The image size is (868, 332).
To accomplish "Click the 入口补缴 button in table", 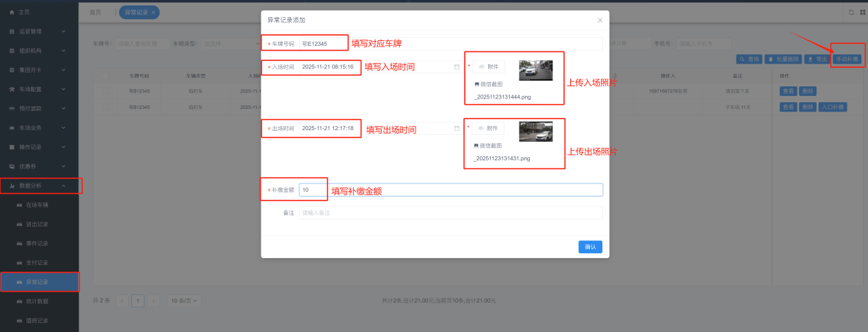I will pyautogui.click(x=833, y=107).
